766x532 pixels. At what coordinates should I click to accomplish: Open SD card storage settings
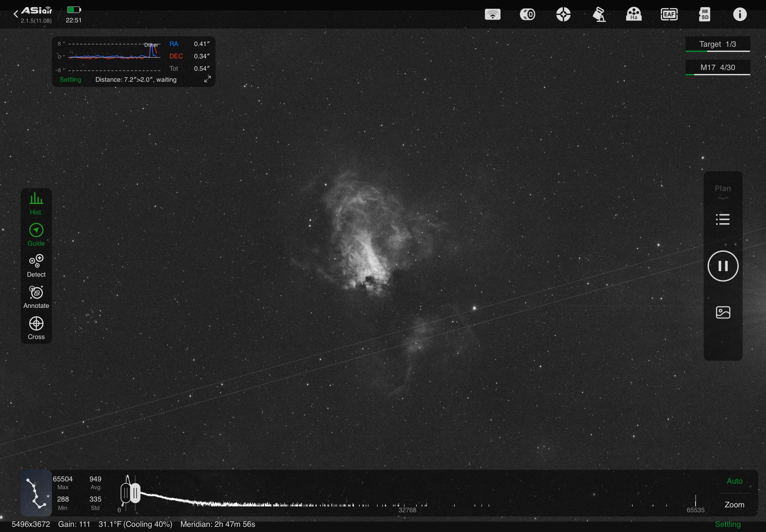(x=704, y=14)
